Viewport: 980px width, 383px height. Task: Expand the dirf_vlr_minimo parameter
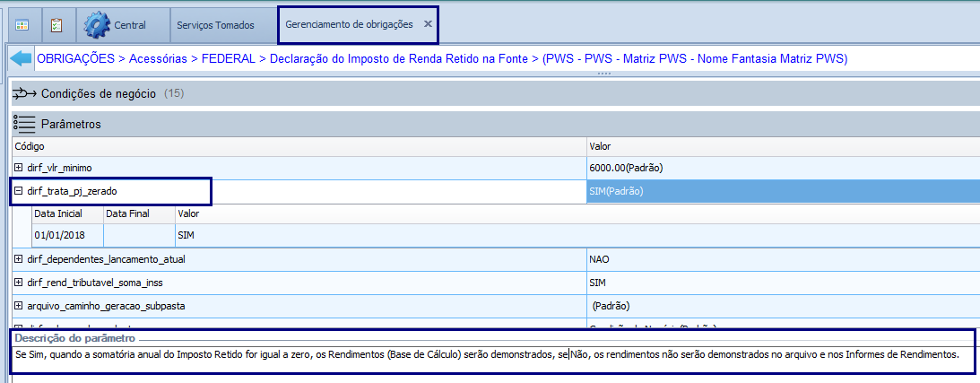point(19,168)
